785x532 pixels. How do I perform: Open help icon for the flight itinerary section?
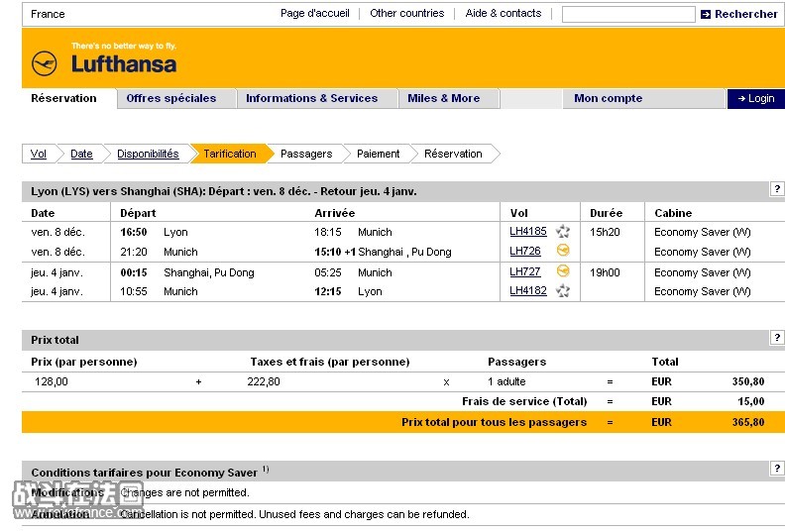pyautogui.click(x=776, y=189)
